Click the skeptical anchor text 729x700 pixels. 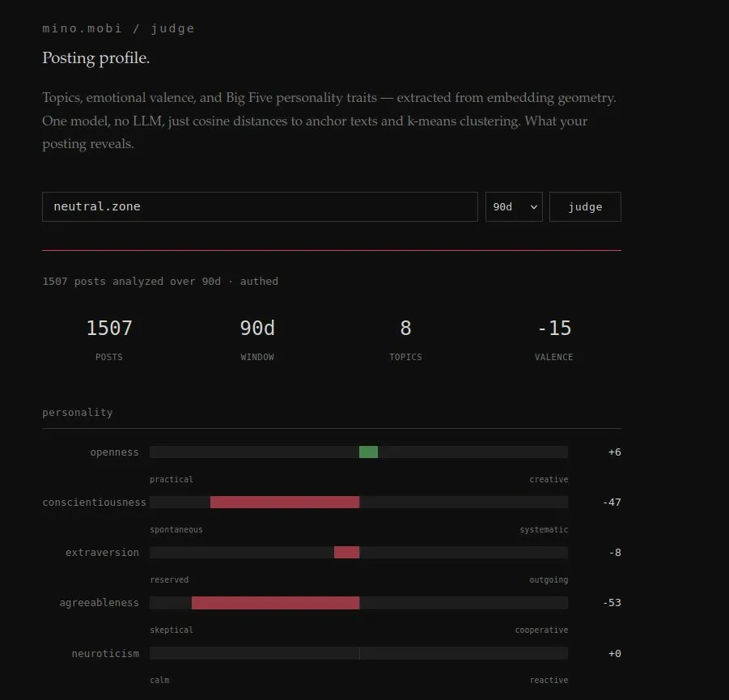coord(172,630)
